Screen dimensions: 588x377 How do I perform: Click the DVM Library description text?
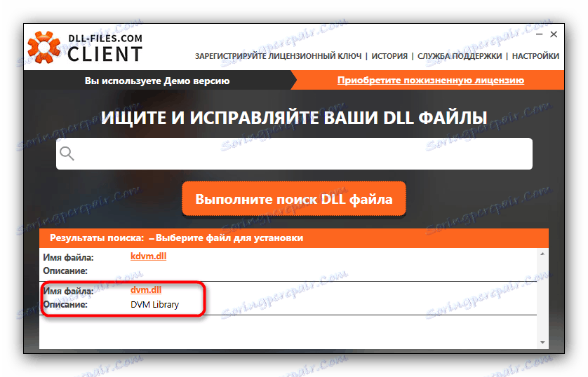tap(154, 305)
